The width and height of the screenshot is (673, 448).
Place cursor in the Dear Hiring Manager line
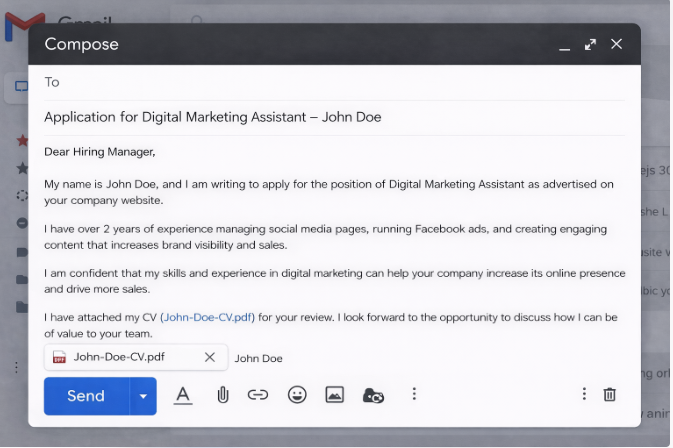100,152
